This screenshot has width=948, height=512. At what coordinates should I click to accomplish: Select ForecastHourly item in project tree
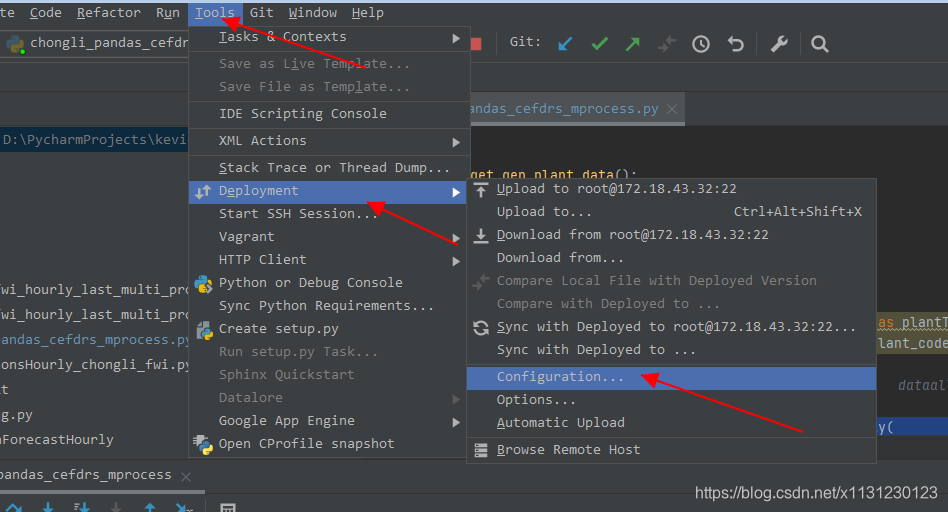click(x=57, y=440)
